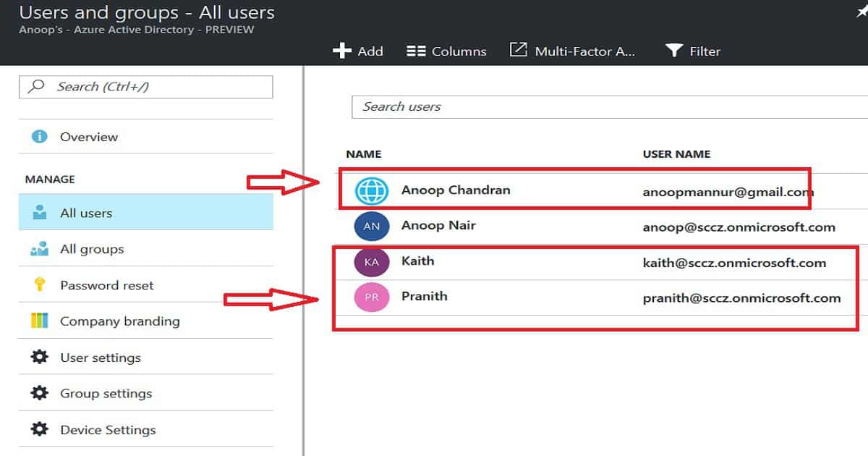Viewport: 868px width, 456px height.
Task: Open Group settings
Action: click(146, 393)
